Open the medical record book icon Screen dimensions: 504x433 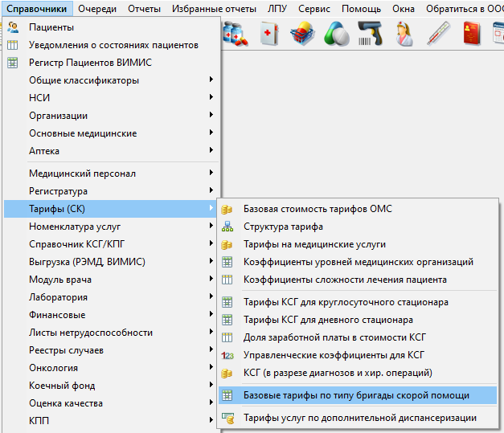click(x=270, y=34)
